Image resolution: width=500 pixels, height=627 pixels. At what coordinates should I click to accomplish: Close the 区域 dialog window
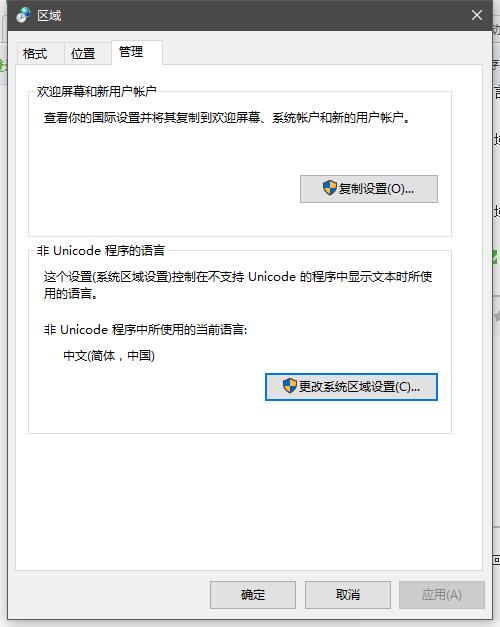[x=477, y=15]
